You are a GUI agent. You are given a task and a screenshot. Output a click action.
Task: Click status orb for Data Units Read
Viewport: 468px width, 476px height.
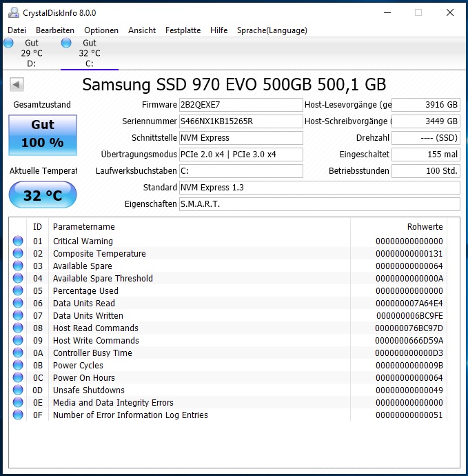pos(18,304)
